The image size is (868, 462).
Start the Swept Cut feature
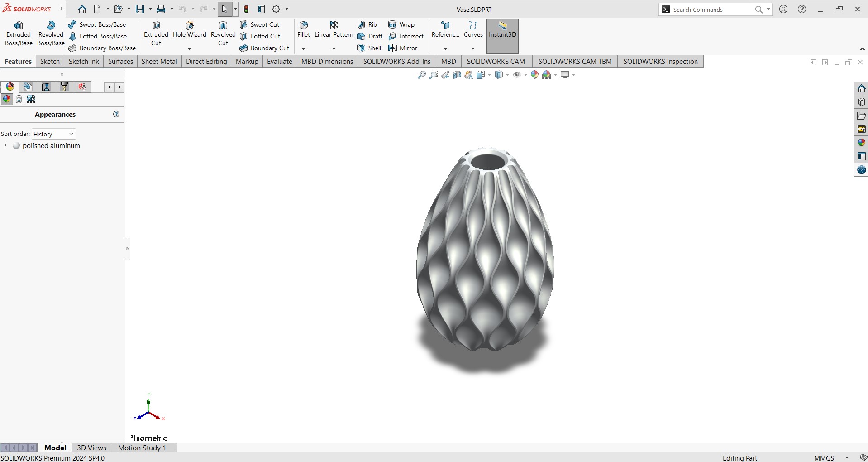coord(260,24)
